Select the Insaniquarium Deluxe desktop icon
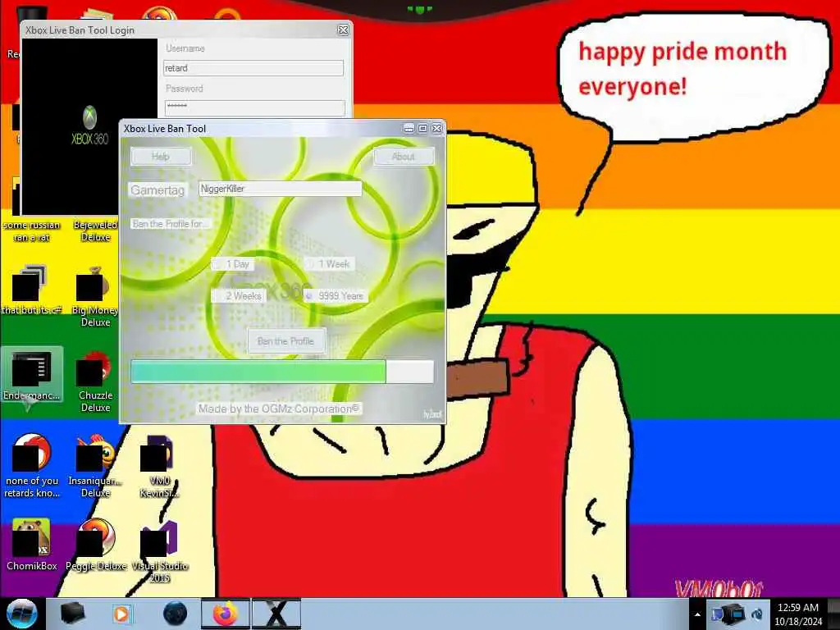This screenshot has width=840, height=630. click(95, 466)
